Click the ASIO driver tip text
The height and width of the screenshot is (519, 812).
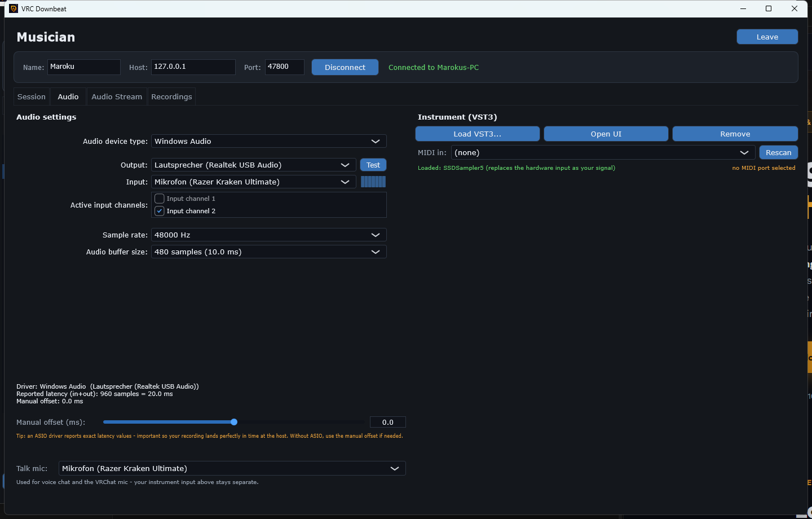209,436
